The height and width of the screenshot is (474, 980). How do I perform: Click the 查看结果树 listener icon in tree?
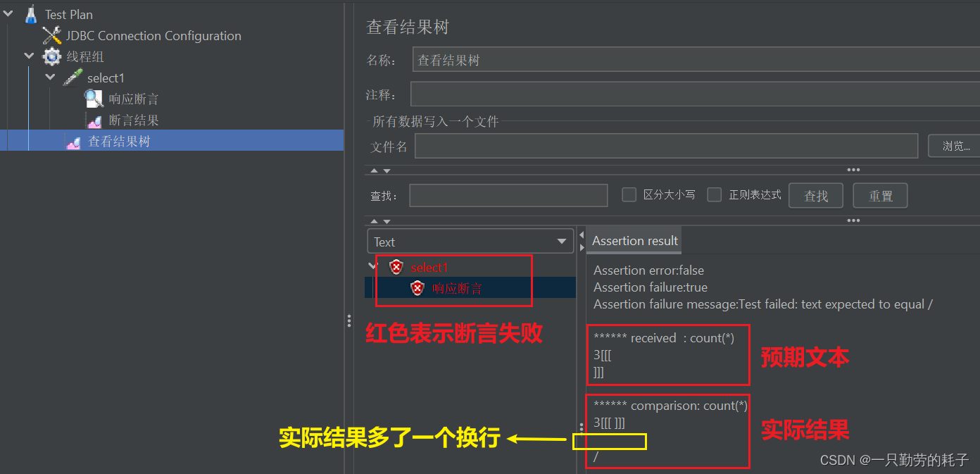pos(73,142)
